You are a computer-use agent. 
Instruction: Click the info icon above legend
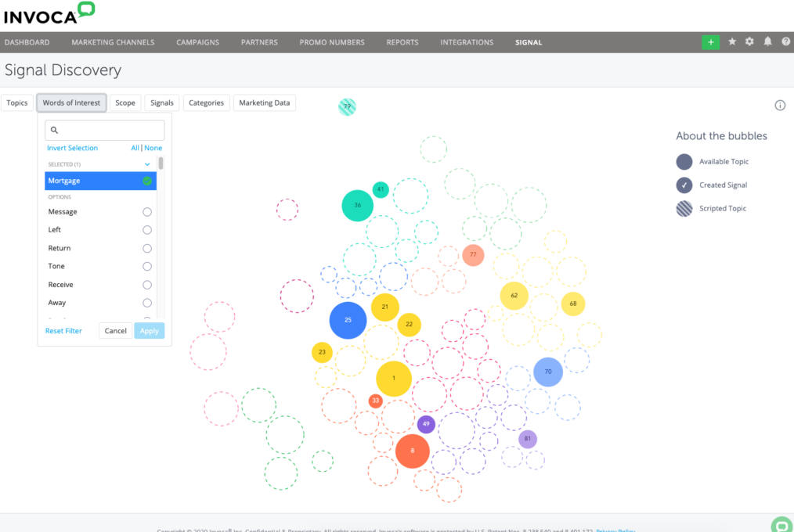point(780,105)
